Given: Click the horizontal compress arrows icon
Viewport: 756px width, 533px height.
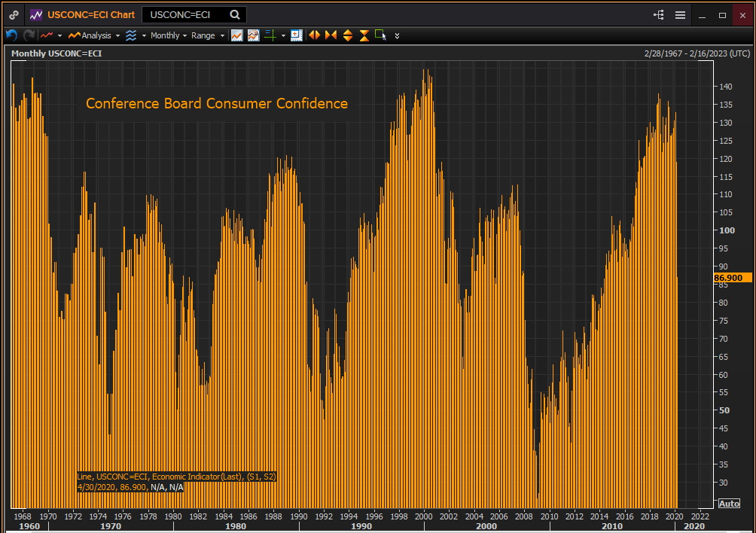Looking at the screenshot, I should click(x=331, y=35).
